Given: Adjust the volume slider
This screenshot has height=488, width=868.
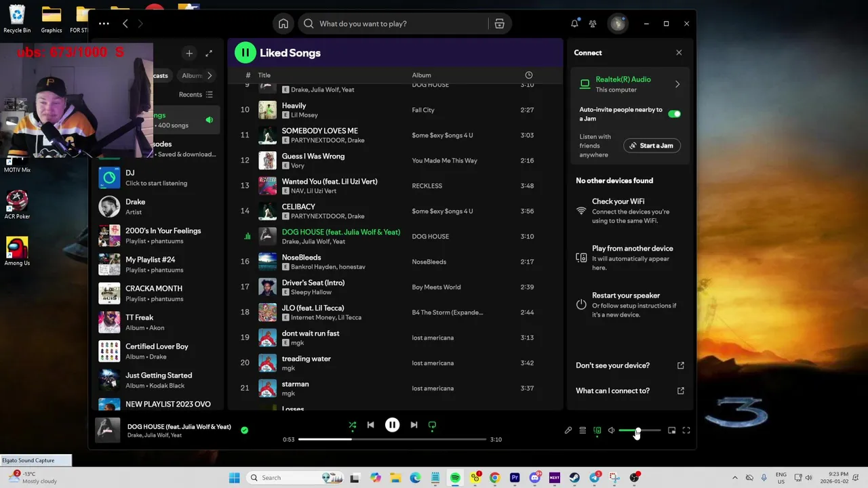Looking at the screenshot, I should (x=639, y=430).
